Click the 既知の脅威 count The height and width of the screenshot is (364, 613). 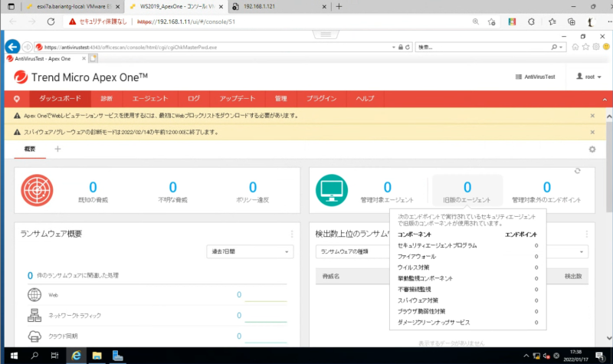(x=93, y=187)
